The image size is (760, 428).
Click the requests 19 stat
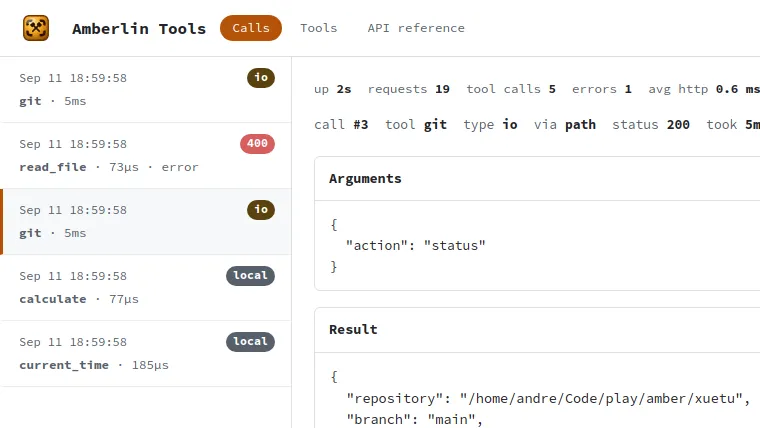pos(409,89)
